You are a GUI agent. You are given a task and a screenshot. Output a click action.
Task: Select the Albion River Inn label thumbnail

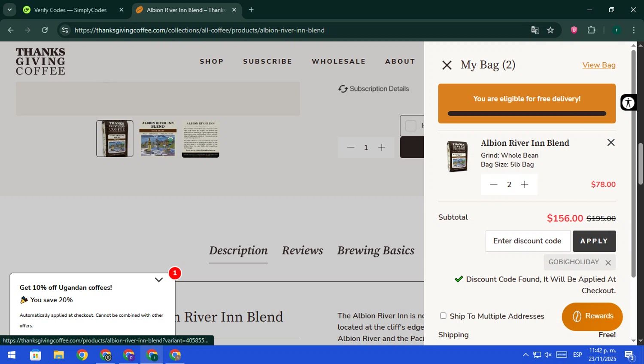pyautogui.click(x=158, y=139)
